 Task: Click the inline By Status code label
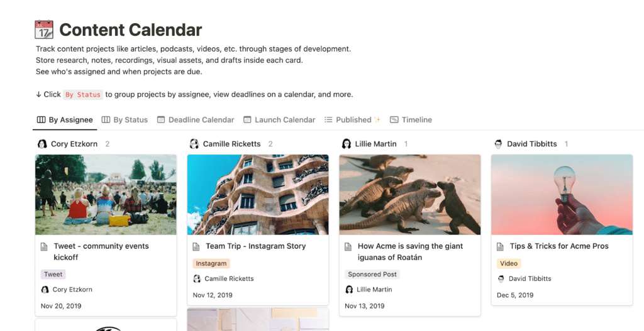83,95
